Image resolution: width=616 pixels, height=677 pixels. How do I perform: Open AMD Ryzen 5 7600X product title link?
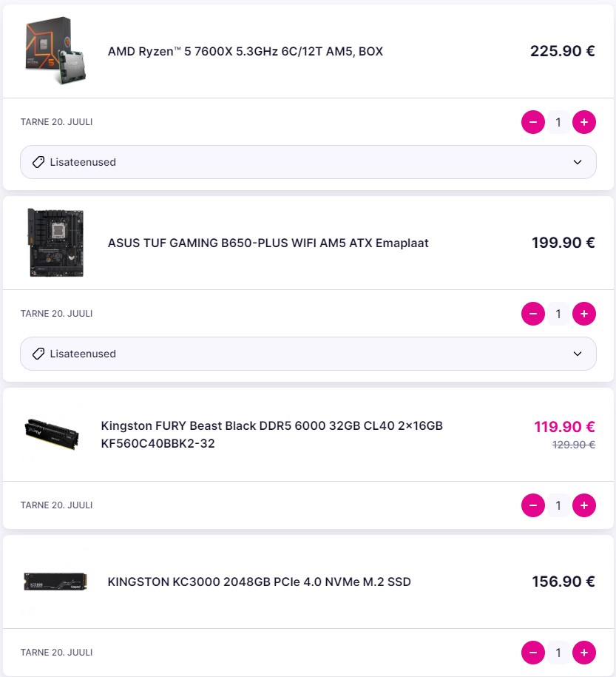245,52
